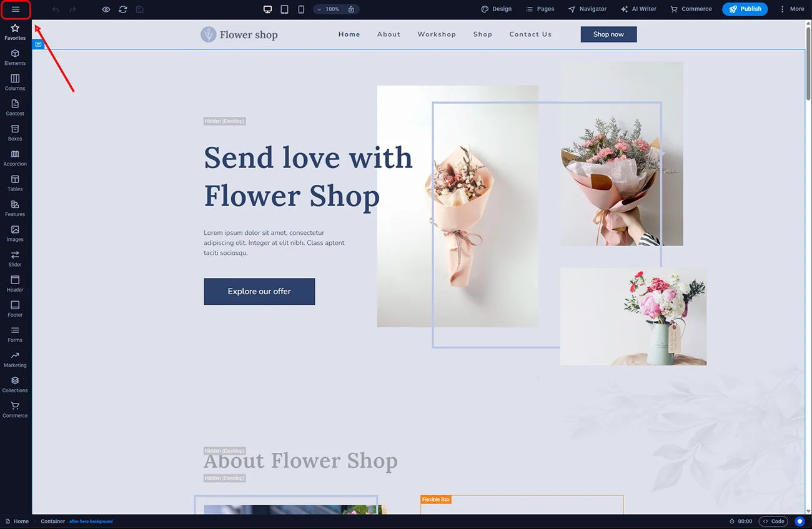812x529 pixels.
Task: Select the Slider sidebar icon
Action: pos(14,259)
